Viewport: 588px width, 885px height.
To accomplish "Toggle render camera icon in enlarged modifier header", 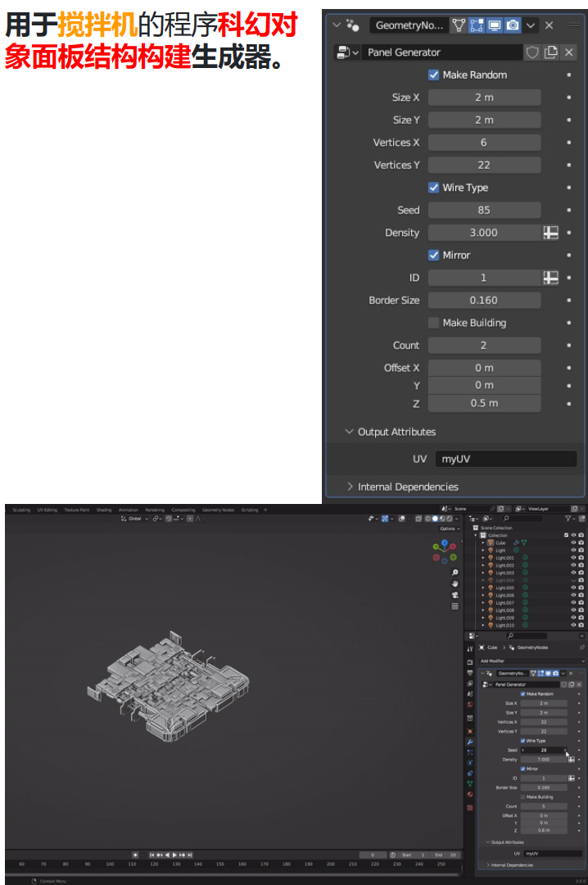I will pyautogui.click(x=513, y=25).
